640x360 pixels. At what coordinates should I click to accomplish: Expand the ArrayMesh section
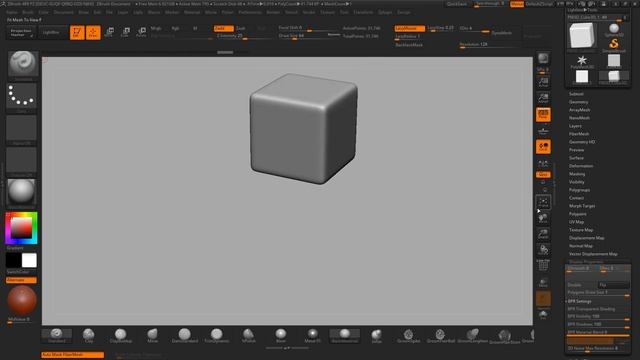point(579,110)
